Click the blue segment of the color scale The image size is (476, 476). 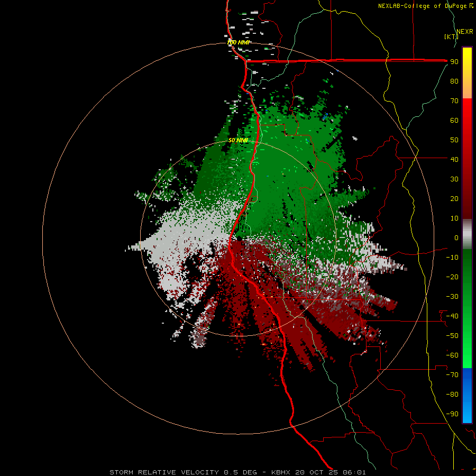click(467, 395)
